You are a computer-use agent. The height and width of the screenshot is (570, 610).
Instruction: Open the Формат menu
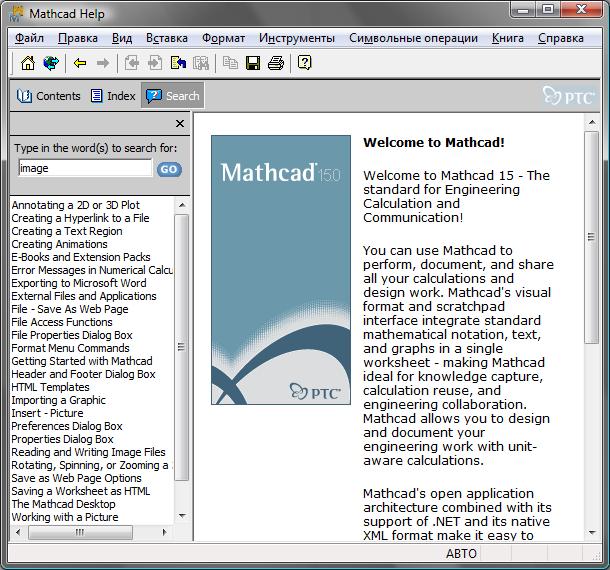224,38
